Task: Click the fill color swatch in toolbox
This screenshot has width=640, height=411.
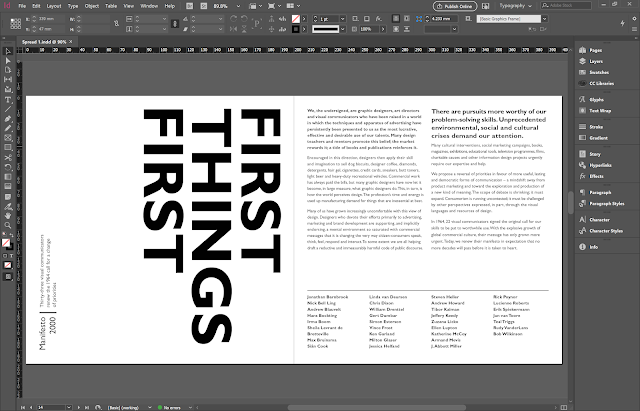Action: tap(6, 243)
